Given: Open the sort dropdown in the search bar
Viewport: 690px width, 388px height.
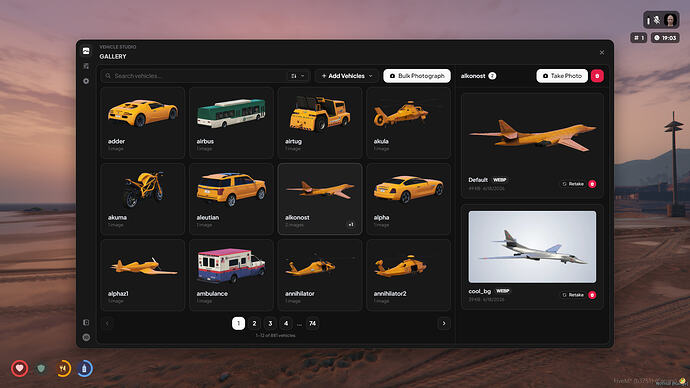Looking at the screenshot, I should click(x=297, y=76).
